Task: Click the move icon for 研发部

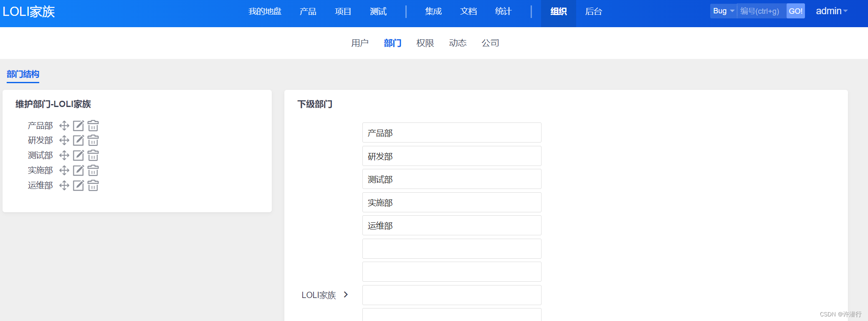Action: point(64,140)
